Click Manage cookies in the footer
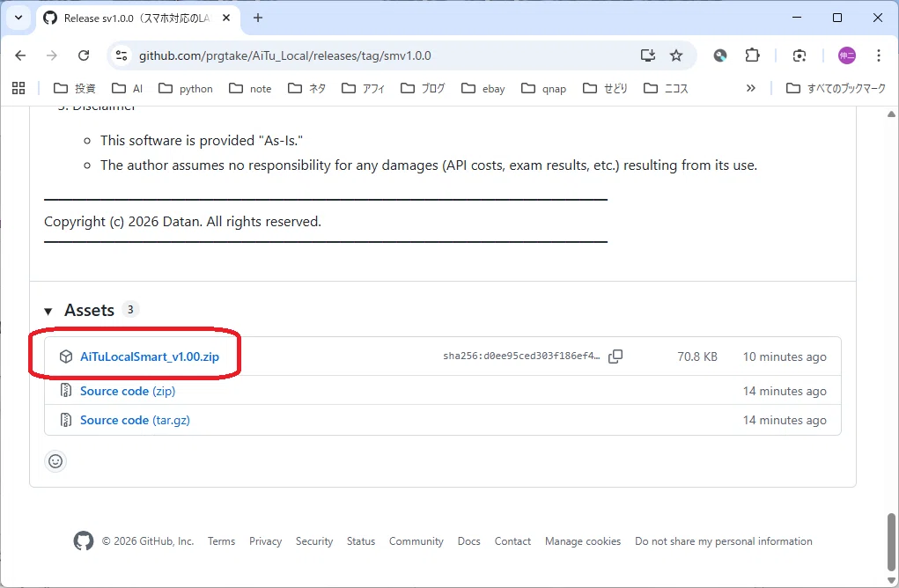Image resolution: width=899 pixels, height=588 pixels. click(583, 541)
